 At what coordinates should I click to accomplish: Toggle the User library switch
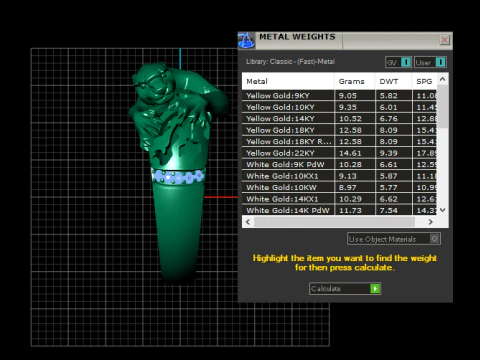(430, 62)
